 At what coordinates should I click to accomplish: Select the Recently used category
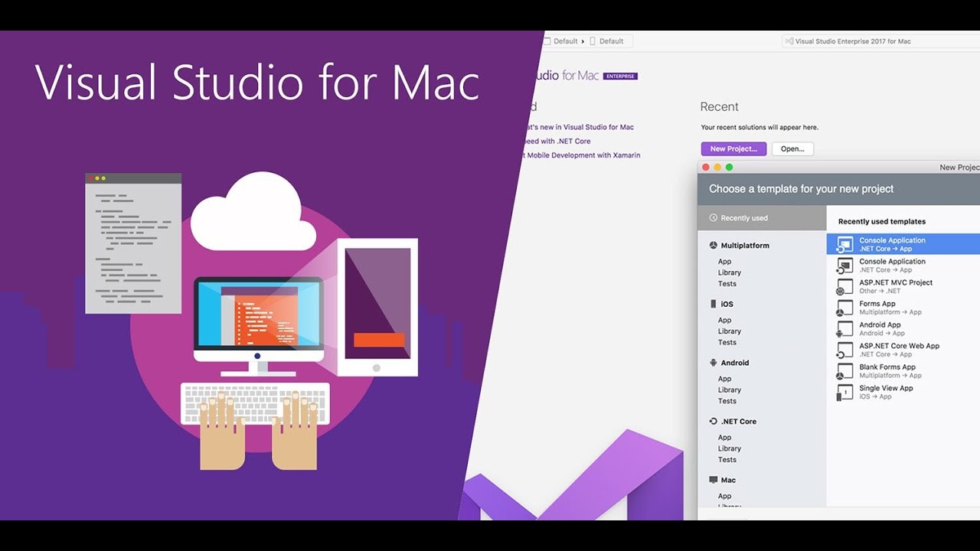coord(762,218)
